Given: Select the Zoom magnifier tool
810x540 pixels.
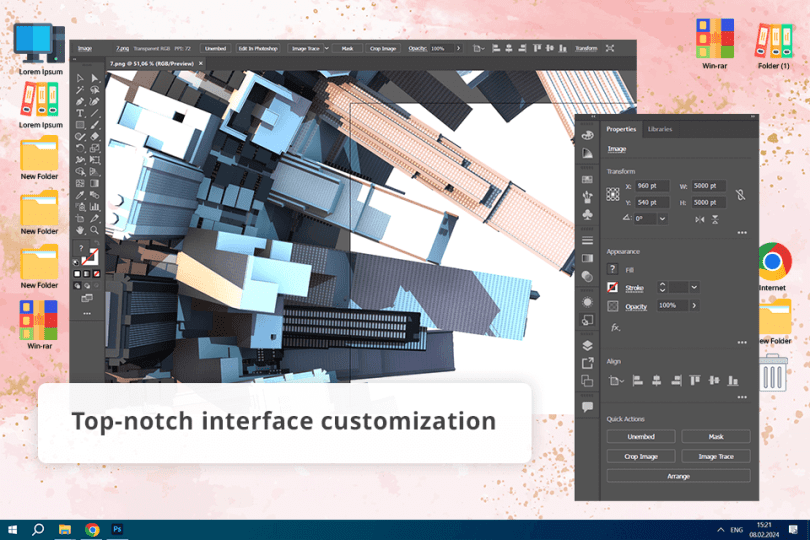Looking at the screenshot, I should click(95, 230).
